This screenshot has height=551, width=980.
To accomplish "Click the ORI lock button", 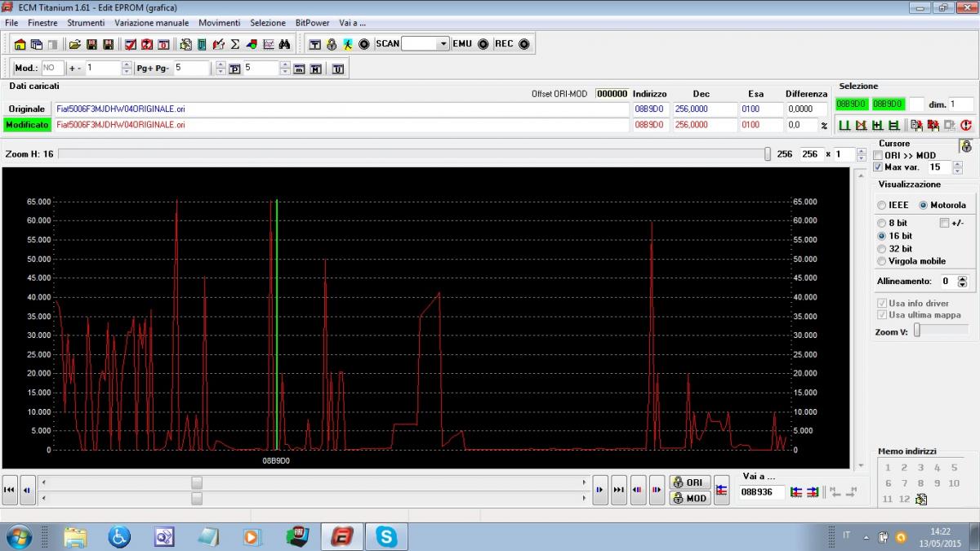I will (x=688, y=482).
